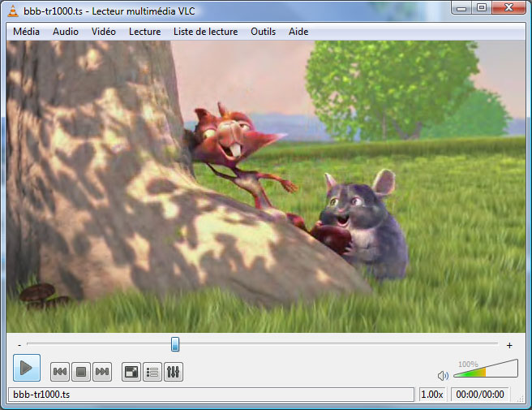The height and width of the screenshot is (410, 532).
Task: Click the seek slider handle
Action: [175, 345]
